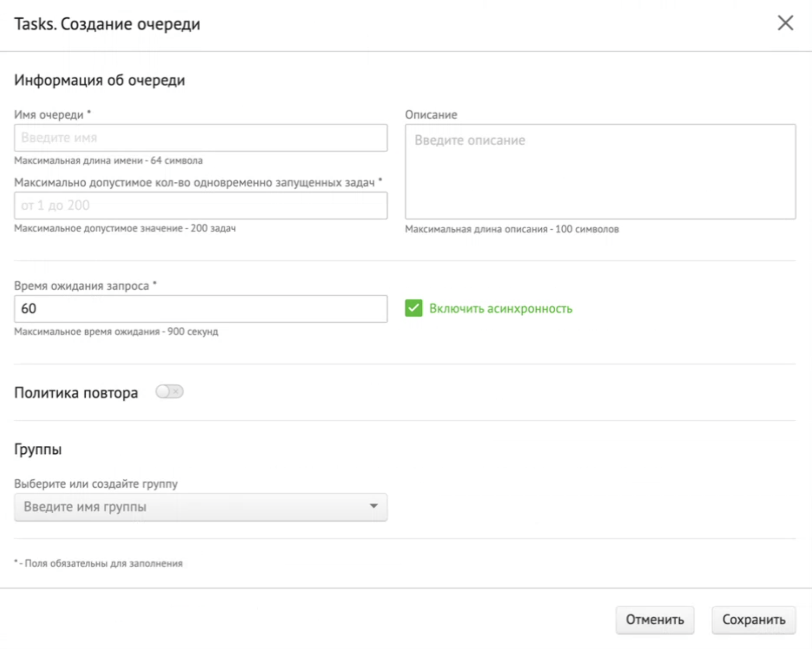Click the 'Группы' section heading

pos(38,449)
